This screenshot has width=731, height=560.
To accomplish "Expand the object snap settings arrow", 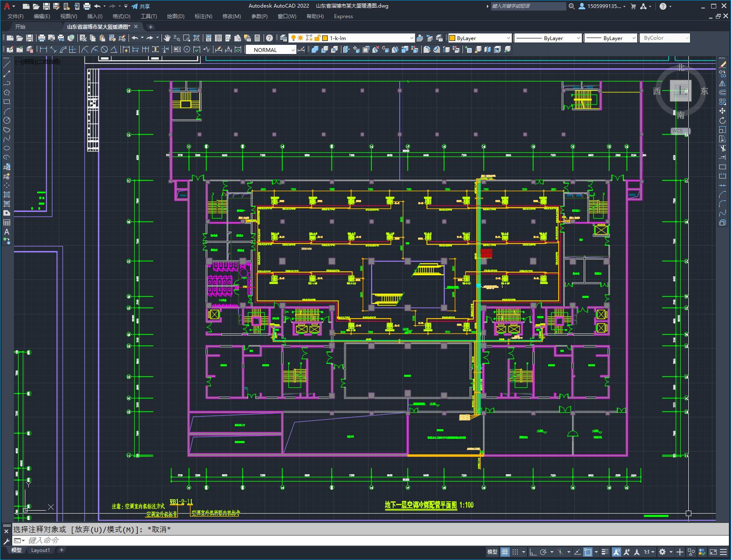I will tap(596, 552).
